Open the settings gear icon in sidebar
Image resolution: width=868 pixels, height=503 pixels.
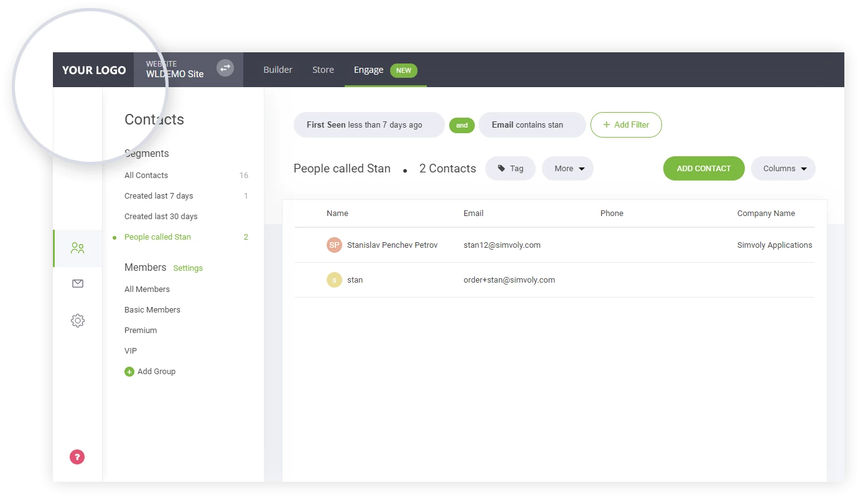point(78,321)
